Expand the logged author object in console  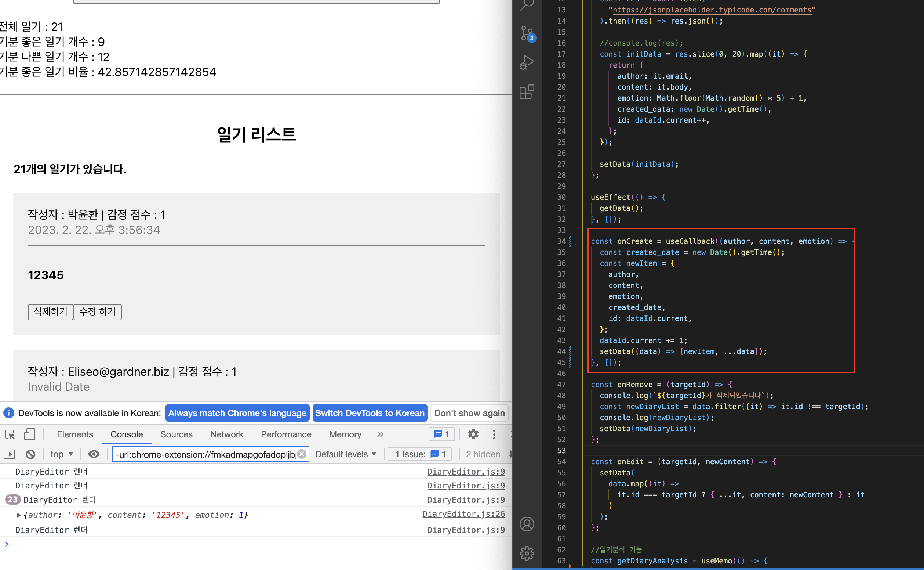coord(18,515)
